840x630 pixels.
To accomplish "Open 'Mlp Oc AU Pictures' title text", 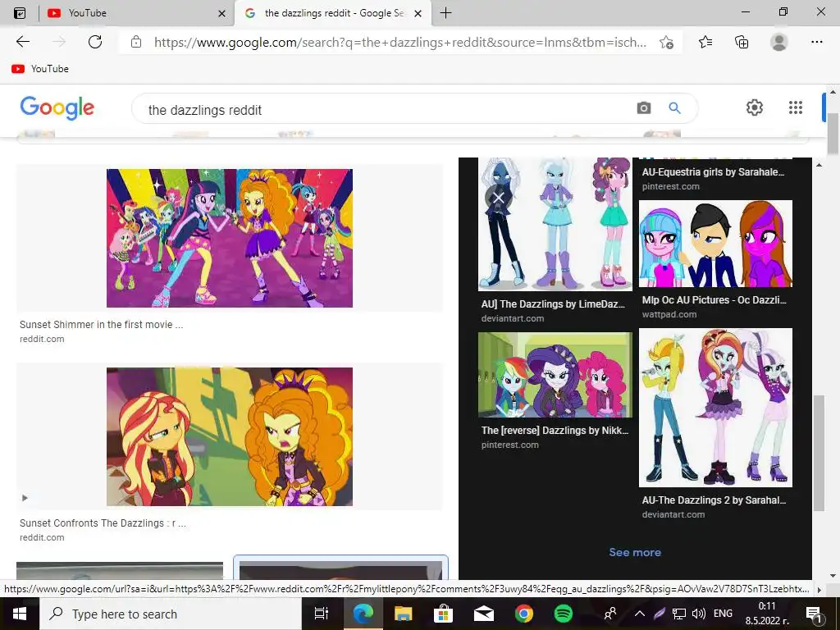I will pyautogui.click(x=714, y=300).
